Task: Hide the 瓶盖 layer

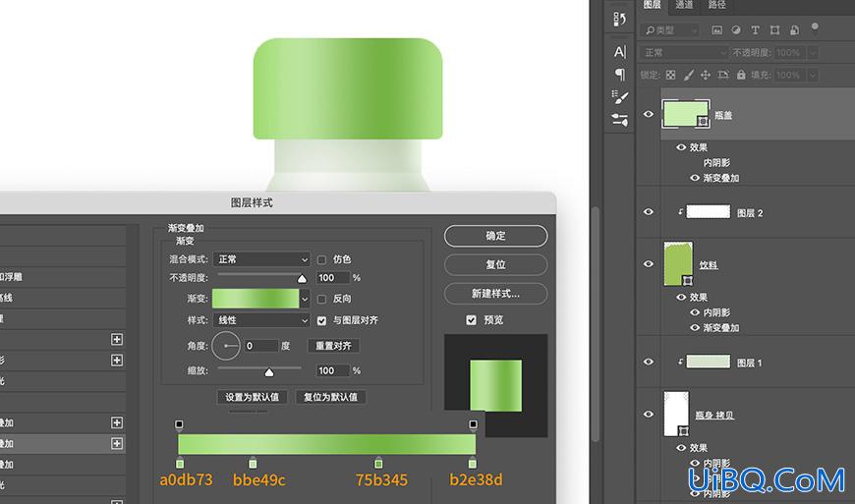Action: tap(649, 114)
